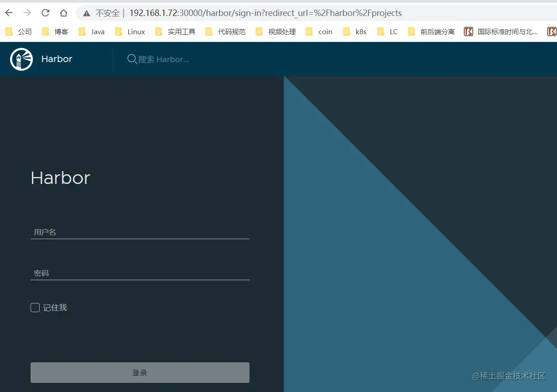The height and width of the screenshot is (392, 557).
Task: Open the Linux bookmark folder
Action: click(x=130, y=31)
